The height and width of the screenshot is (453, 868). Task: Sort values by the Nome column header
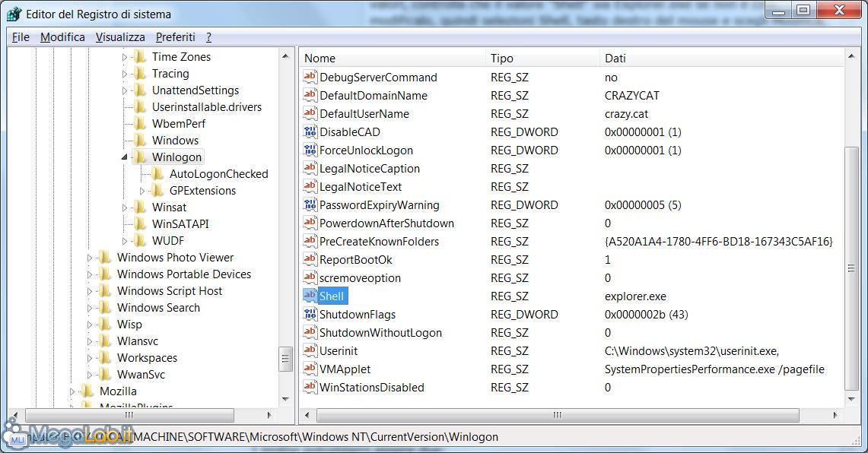click(393, 58)
